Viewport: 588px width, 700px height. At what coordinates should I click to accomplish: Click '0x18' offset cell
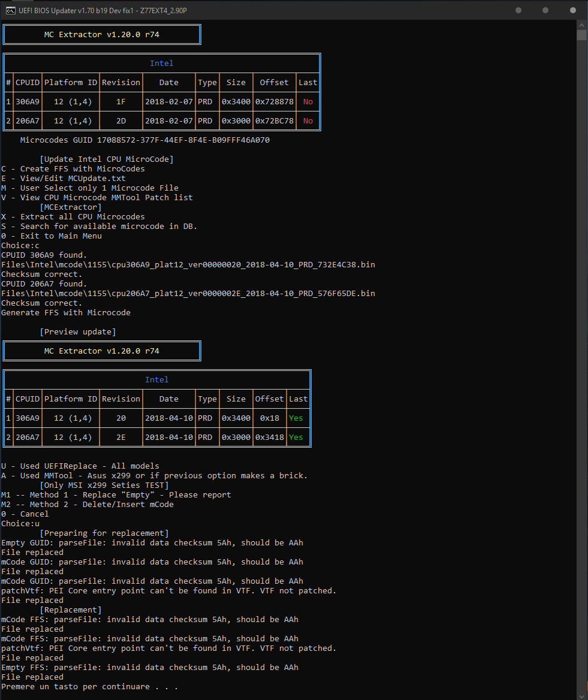point(270,418)
